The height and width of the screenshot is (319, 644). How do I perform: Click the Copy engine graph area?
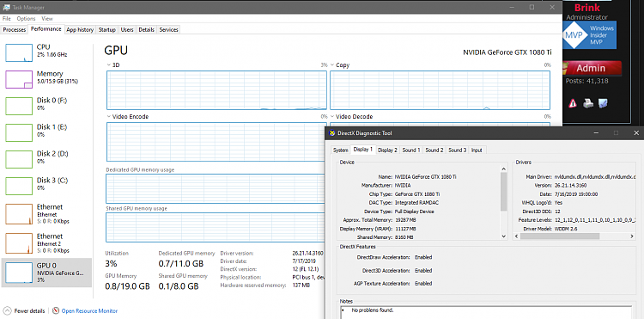click(x=440, y=90)
